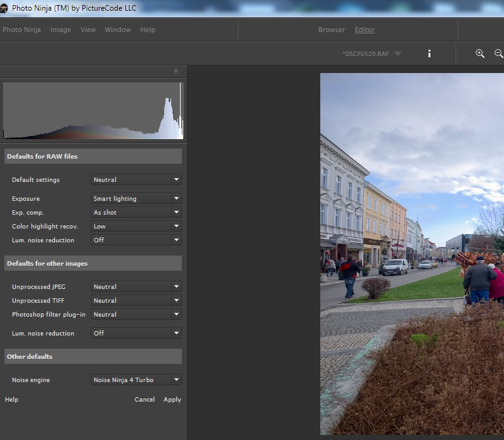Expand the Exp. comp. dropdown
This screenshot has width=504, height=440.
click(136, 213)
